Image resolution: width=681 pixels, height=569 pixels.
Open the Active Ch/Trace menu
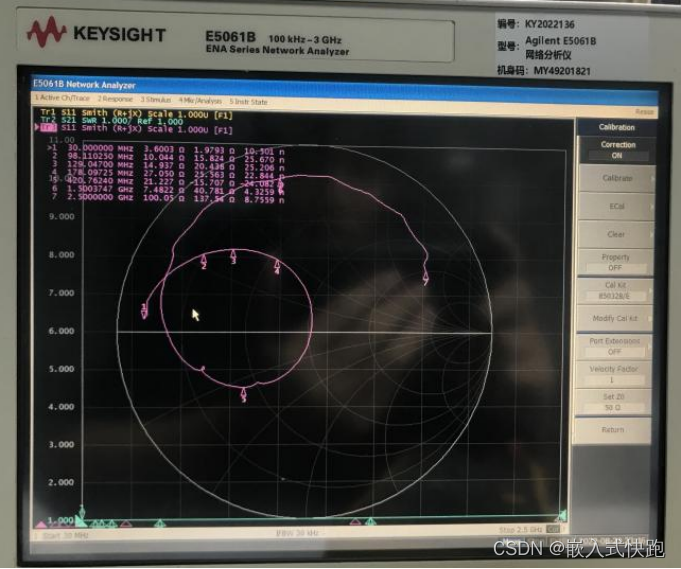coord(62,98)
